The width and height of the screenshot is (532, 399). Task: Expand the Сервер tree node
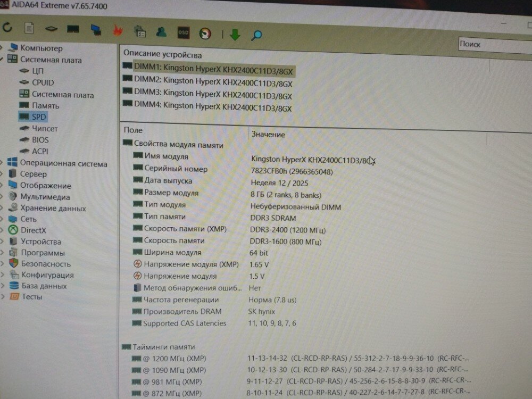(2, 174)
